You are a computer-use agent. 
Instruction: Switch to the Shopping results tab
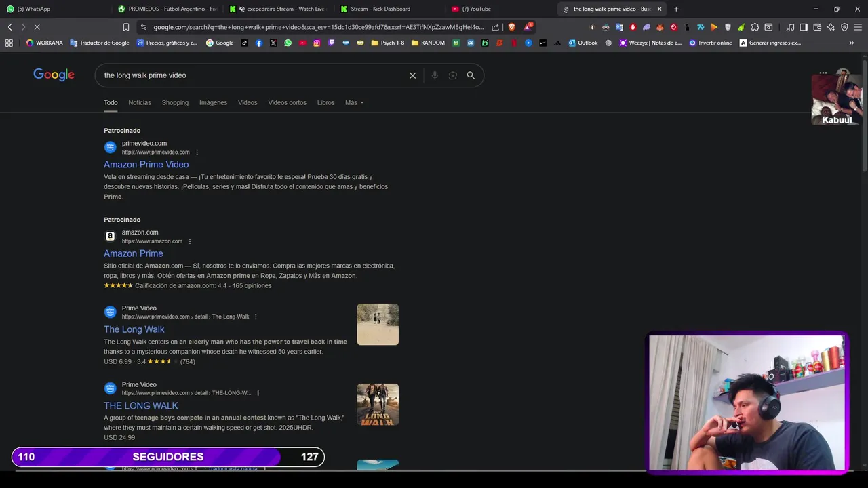coord(175,102)
